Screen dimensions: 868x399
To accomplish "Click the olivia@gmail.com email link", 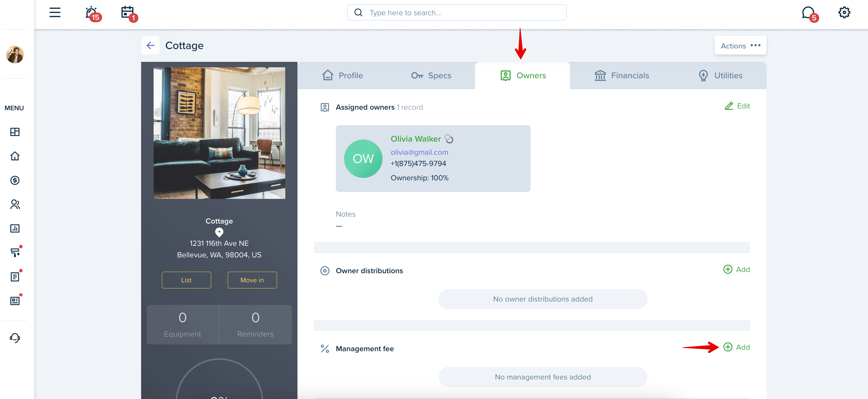I will coord(419,152).
